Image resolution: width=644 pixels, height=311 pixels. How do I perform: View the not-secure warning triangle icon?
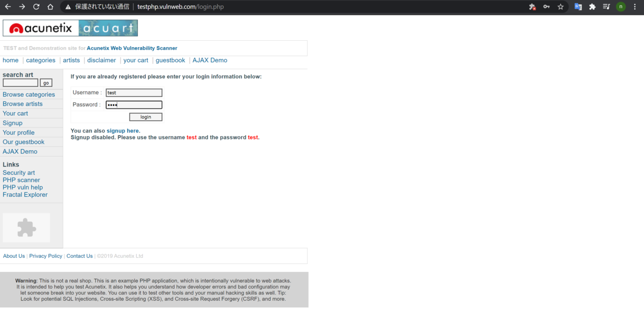[68, 7]
